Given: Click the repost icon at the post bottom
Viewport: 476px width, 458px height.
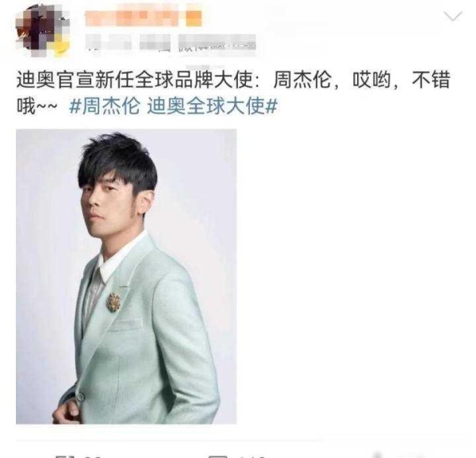Looking at the screenshot, I should (65, 456).
